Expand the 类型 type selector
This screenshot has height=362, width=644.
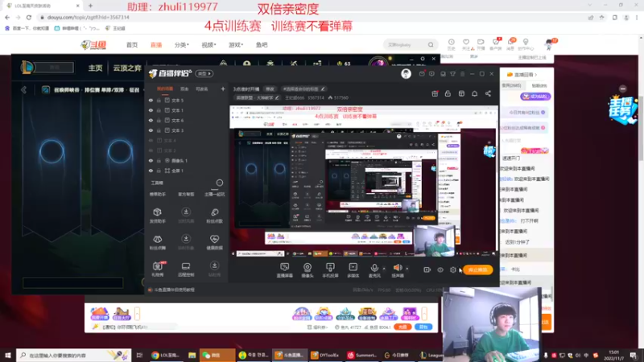[204, 73]
